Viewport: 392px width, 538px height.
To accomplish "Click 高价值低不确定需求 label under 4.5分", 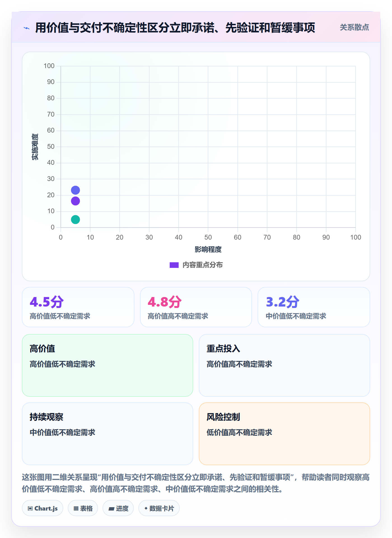I will (x=60, y=316).
